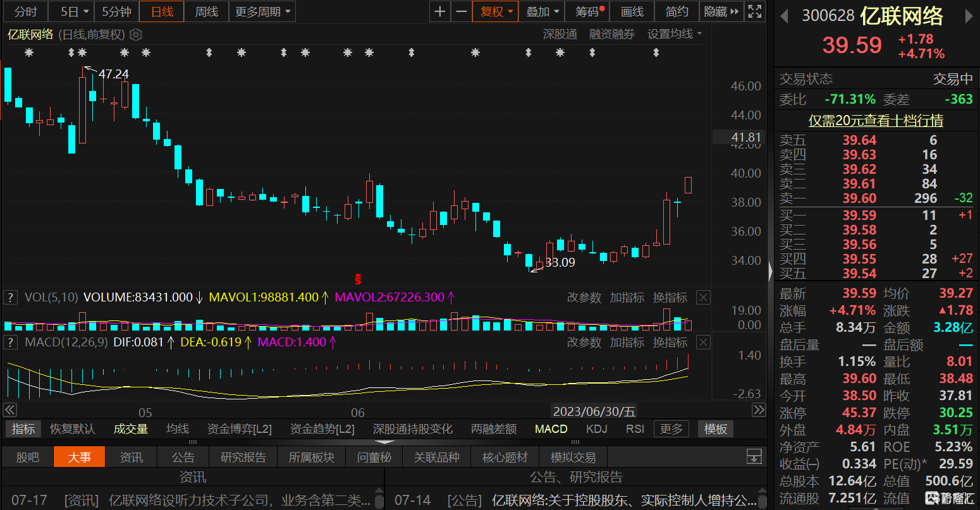Click sell-one price 39.60 in order book

click(x=859, y=198)
